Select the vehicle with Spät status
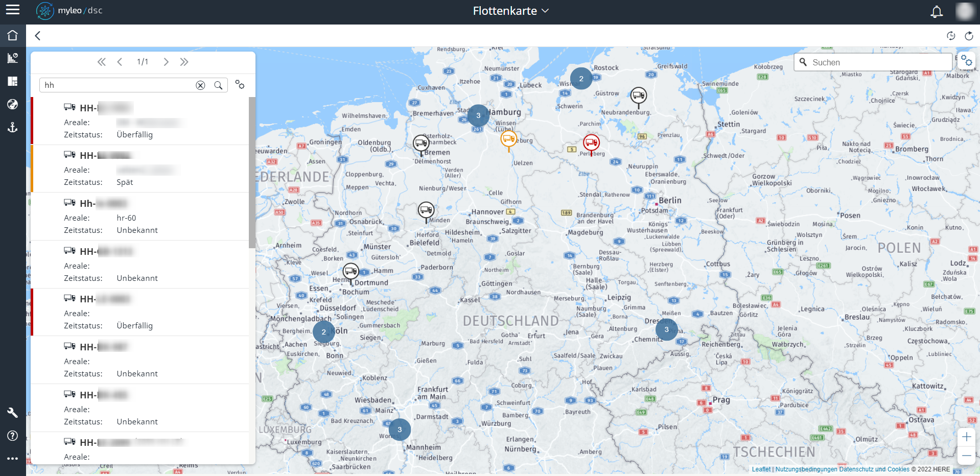This screenshot has width=980, height=476. coord(140,169)
